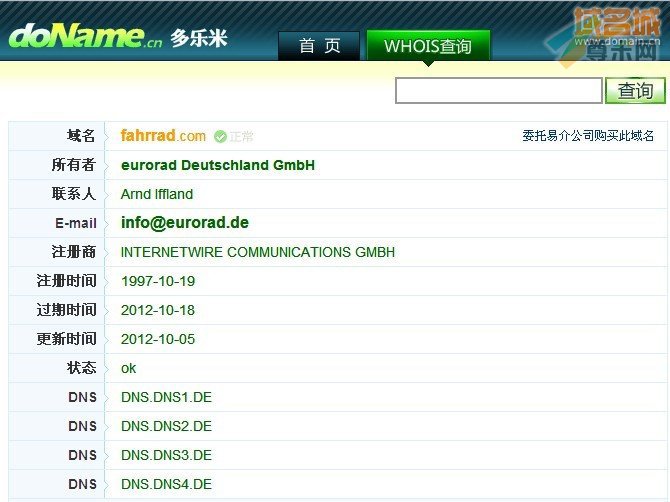Click the green 正常 status check icon
Screen dimensions: 670x502
pyautogui.click(x=220, y=136)
